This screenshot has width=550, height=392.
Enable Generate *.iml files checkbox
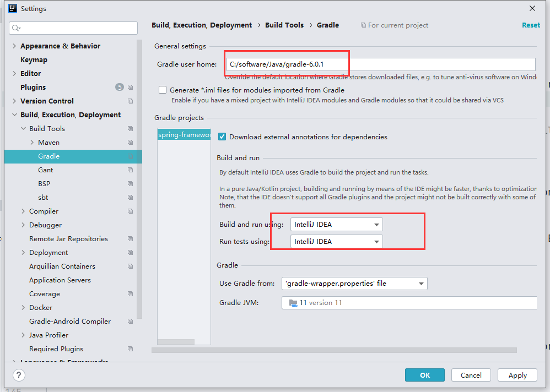click(x=163, y=90)
